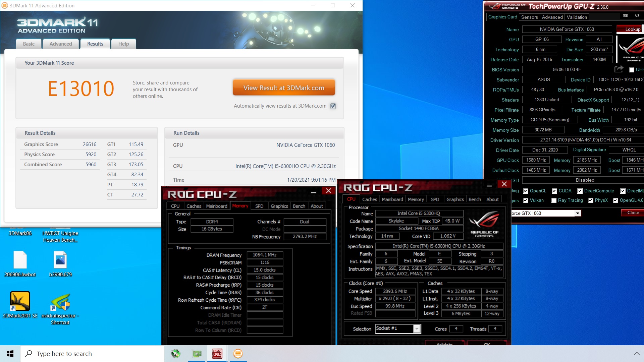Open About tab in Memory CPU-Z window
The height and width of the screenshot is (362, 644).
point(317,206)
